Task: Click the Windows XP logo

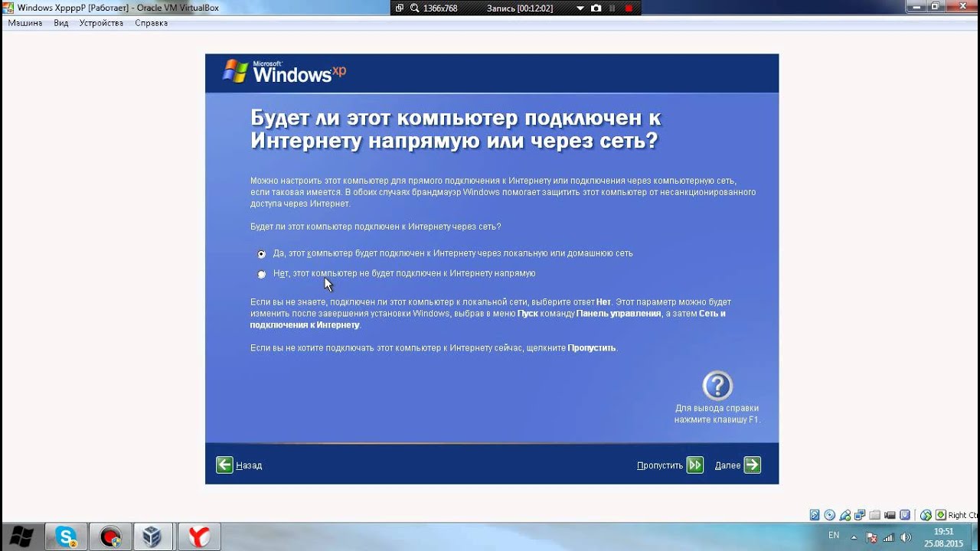Action: [284, 72]
